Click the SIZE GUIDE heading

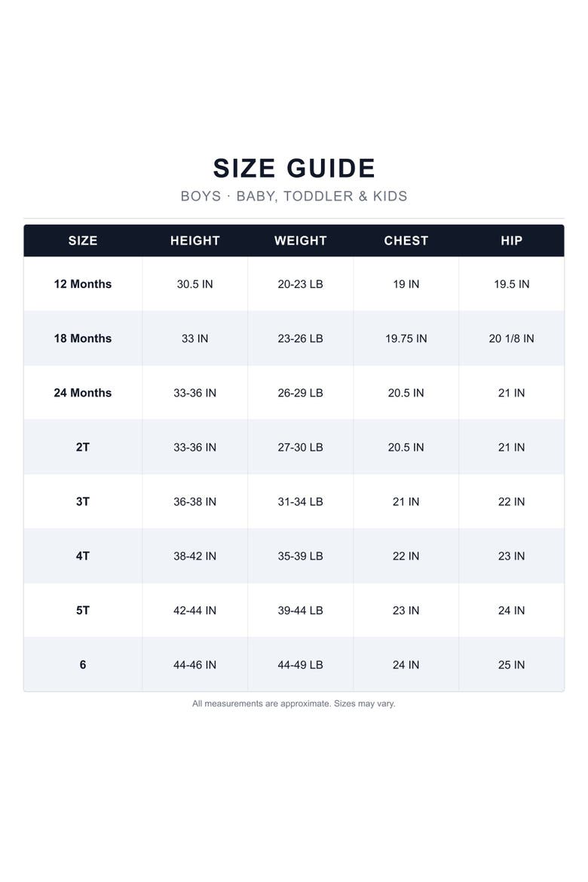(294, 168)
